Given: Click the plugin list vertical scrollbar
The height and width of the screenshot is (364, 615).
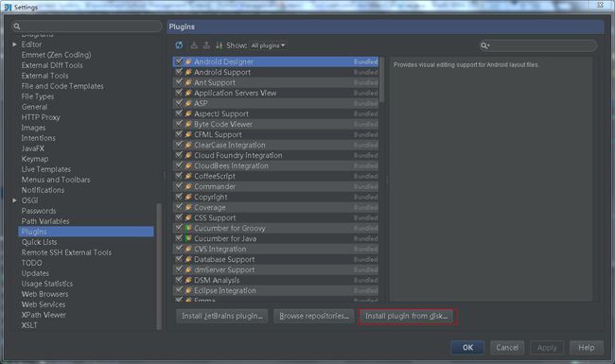Looking at the screenshot, I should [x=382, y=80].
